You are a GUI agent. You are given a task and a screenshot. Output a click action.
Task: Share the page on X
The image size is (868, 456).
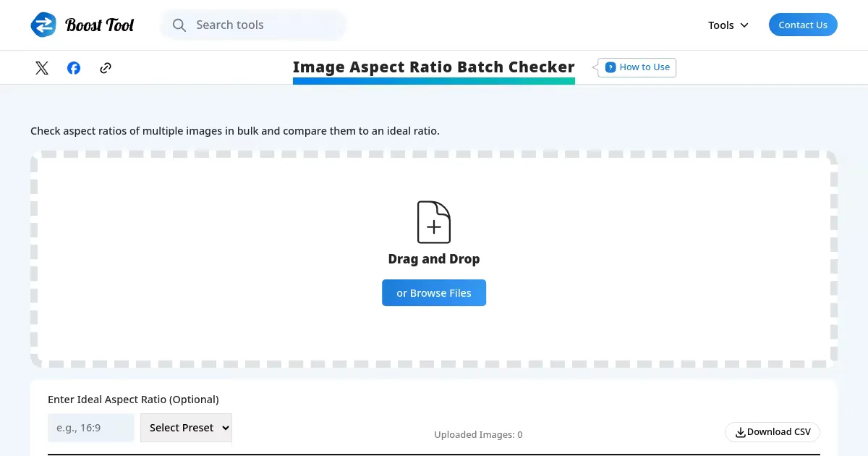[x=42, y=68]
